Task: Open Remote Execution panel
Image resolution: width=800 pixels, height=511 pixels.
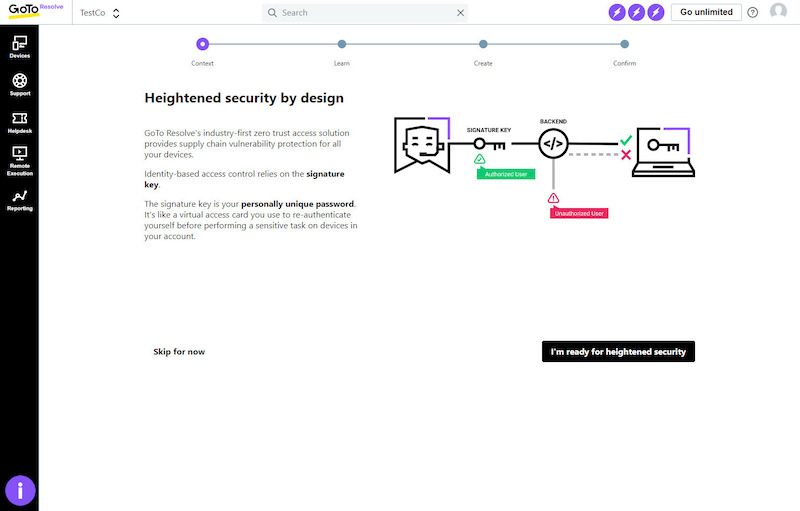Action: point(19,160)
